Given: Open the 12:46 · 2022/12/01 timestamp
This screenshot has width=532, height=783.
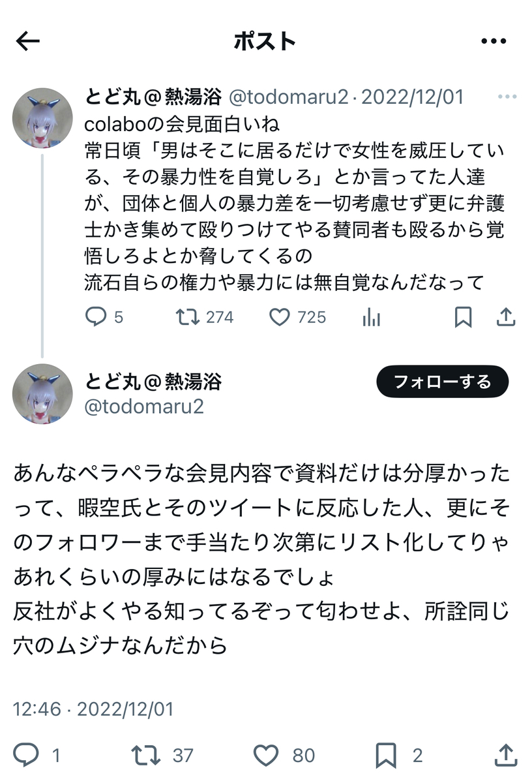Looking at the screenshot, I should pos(93,709).
